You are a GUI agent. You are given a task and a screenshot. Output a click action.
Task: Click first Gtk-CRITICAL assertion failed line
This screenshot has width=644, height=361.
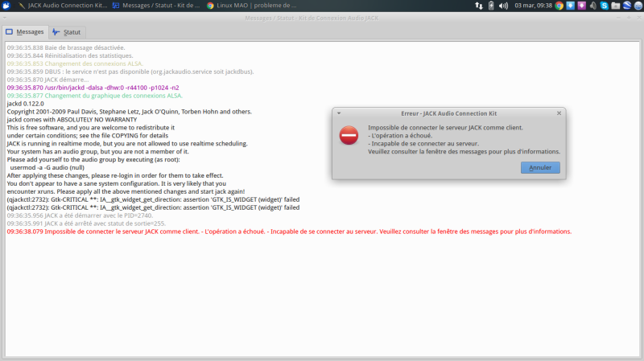tap(153, 199)
